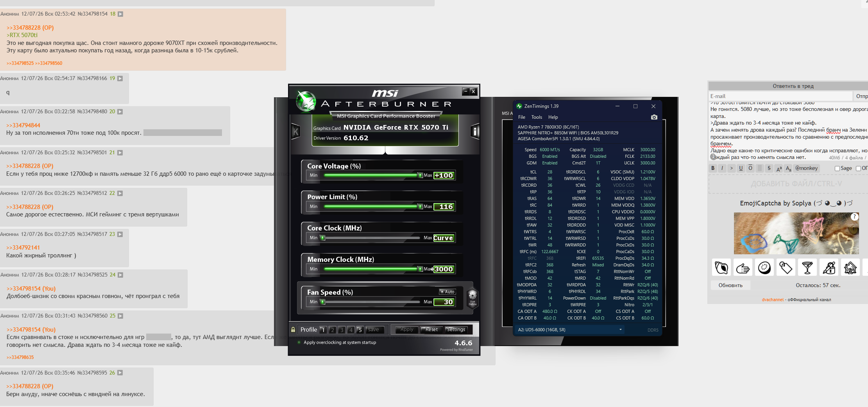Enable the Sage checkbox

click(x=837, y=169)
